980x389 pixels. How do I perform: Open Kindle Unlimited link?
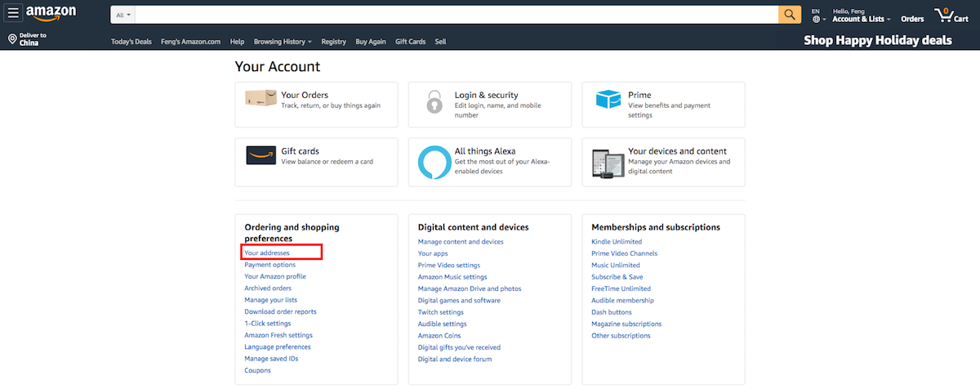(x=617, y=242)
